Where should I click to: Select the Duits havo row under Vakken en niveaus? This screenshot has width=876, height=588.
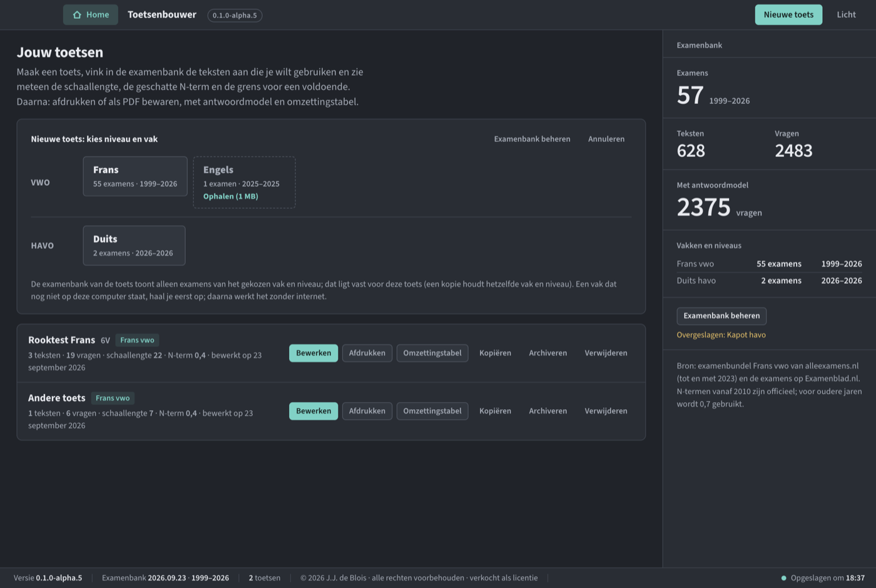769,281
